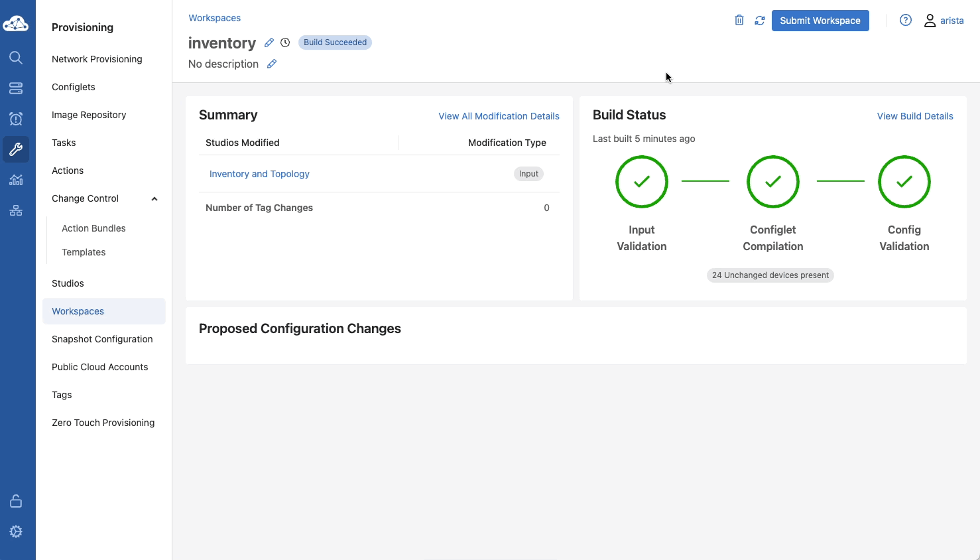980x560 pixels.
Task: Open the Events alarm icon
Action: click(16, 119)
